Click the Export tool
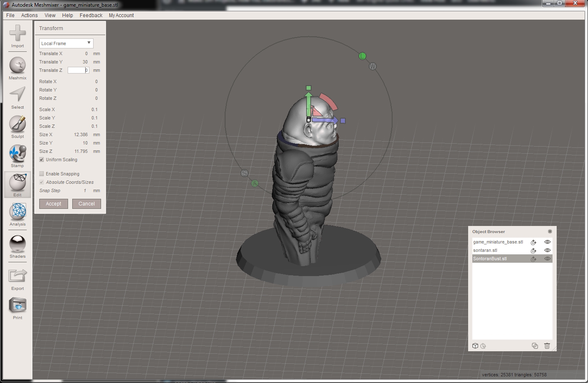Screen dimensions: 588x383 tap(18, 279)
